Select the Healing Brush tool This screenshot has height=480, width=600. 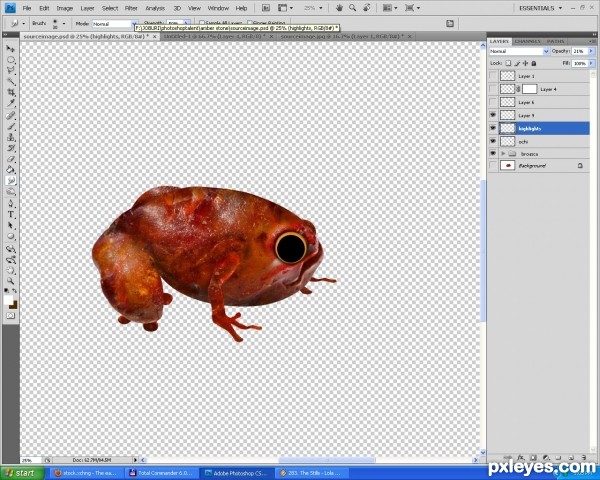point(11,116)
